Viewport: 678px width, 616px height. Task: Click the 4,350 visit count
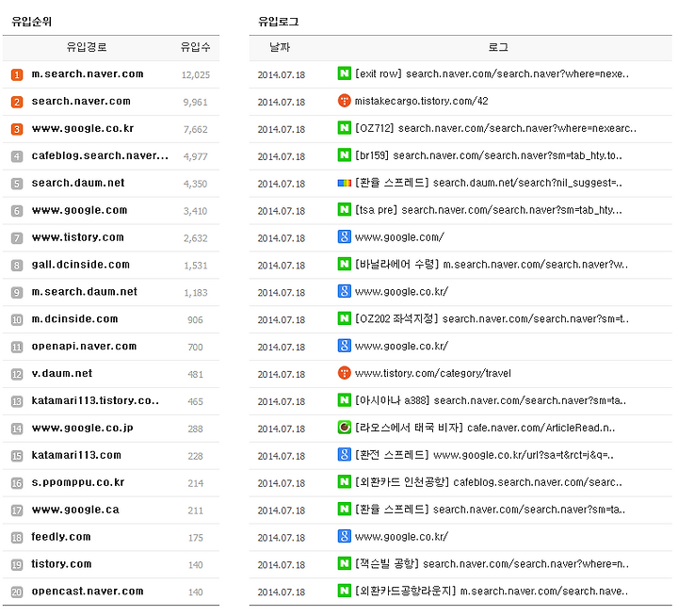tap(196, 184)
